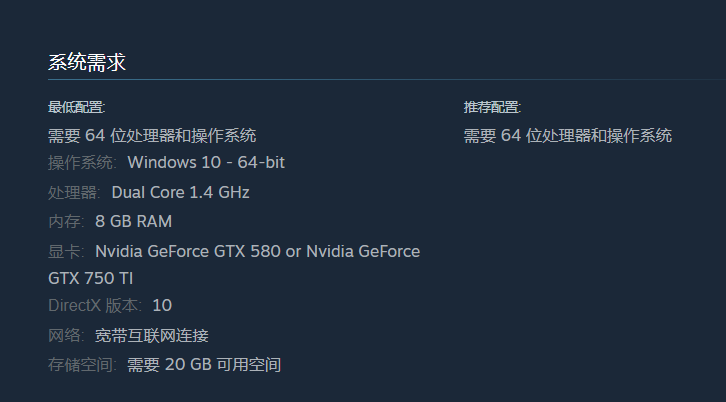Select the 8 GB RAM value
The width and height of the screenshot is (726, 402).
[x=133, y=221]
